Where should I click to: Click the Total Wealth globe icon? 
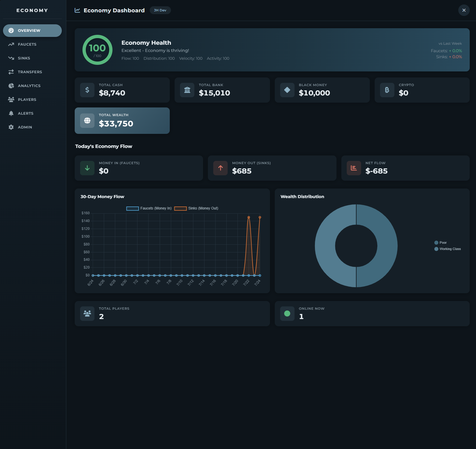[87, 121]
